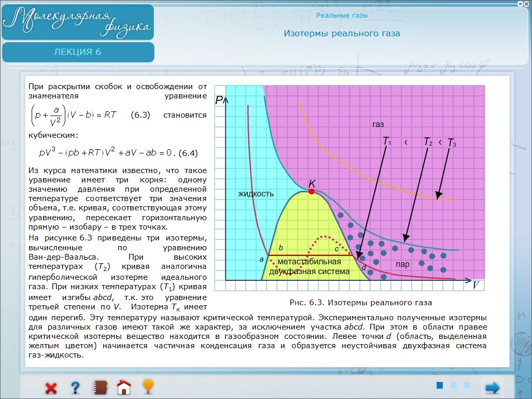Image resolution: width=532 pixels, height=399 pixels.
Task: Click the figure caption Рис. 6.3
Action: (360, 302)
